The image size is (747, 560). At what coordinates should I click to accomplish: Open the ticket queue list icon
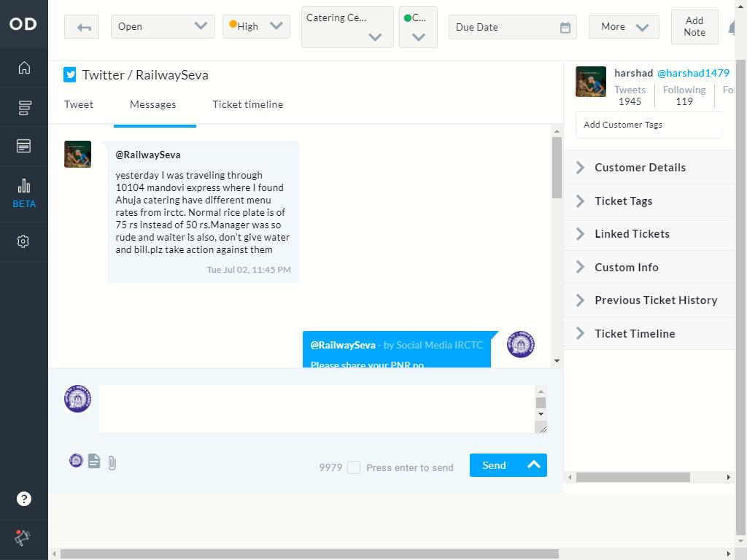tap(24, 108)
